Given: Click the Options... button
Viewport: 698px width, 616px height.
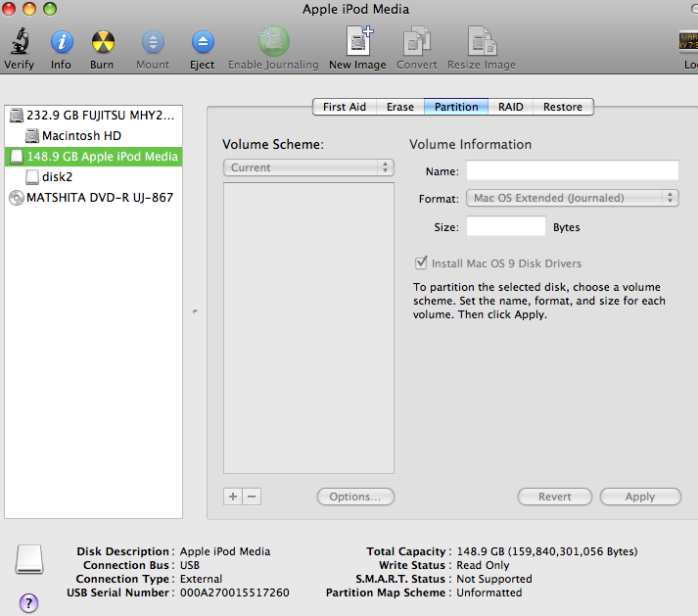Looking at the screenshot, I should click(355, 497).
